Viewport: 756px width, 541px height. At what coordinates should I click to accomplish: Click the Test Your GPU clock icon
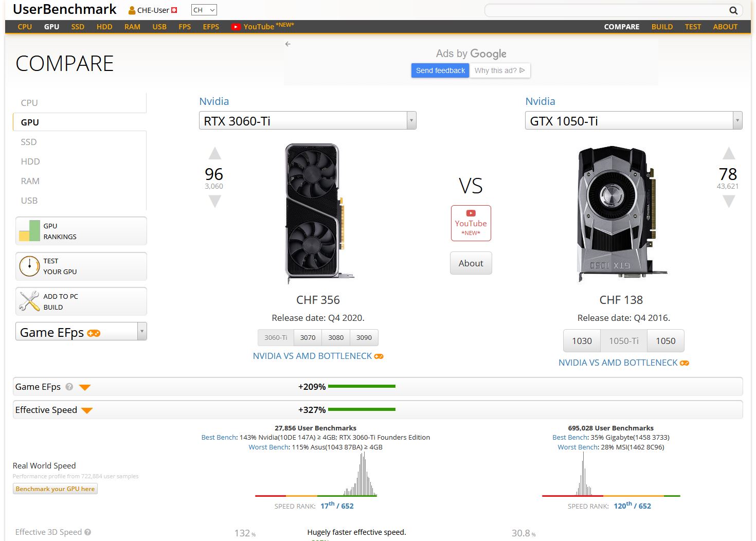pyautogui.click(x=29, y=266)
